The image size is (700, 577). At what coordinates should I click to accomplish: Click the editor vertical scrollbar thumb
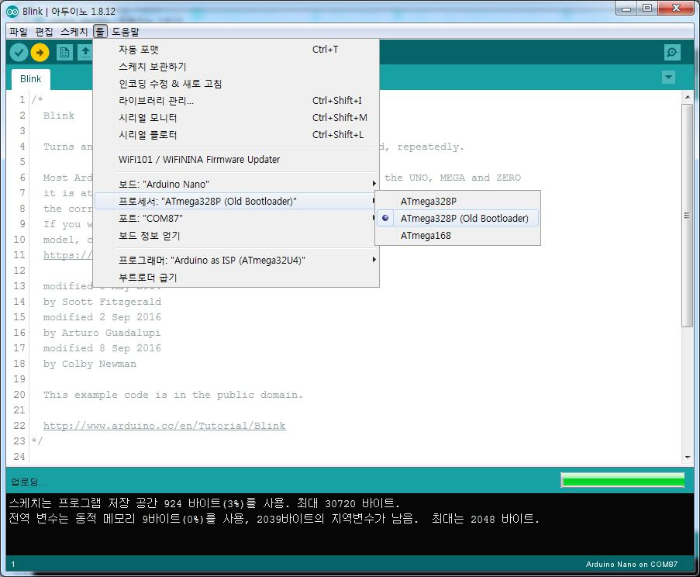coord(687,216)
